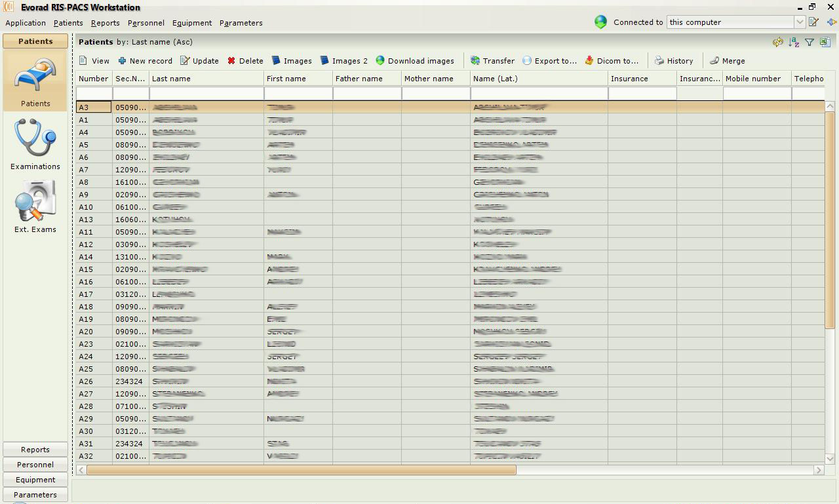The image size is (839, 504).
Task: Click the refresh arrows icon
Action: pyautogui.click(x=778, y=43)
